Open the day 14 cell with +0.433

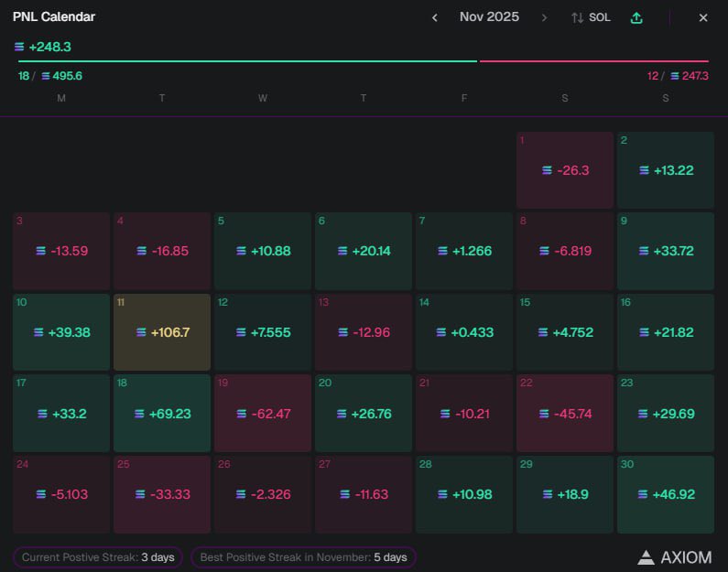[x=464, y=332]
